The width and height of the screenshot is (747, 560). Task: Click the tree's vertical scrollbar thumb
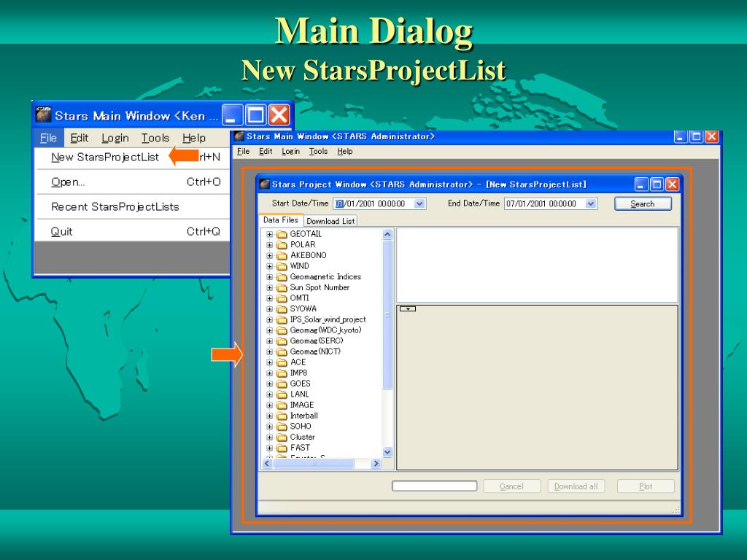point(387,315)
